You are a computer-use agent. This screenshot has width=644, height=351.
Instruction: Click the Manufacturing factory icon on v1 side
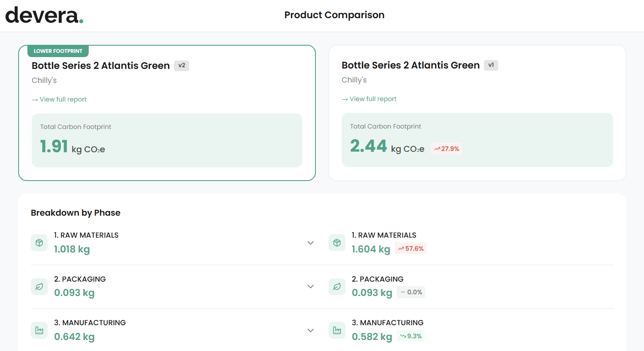pyautogui.click(x=337, y=330)
